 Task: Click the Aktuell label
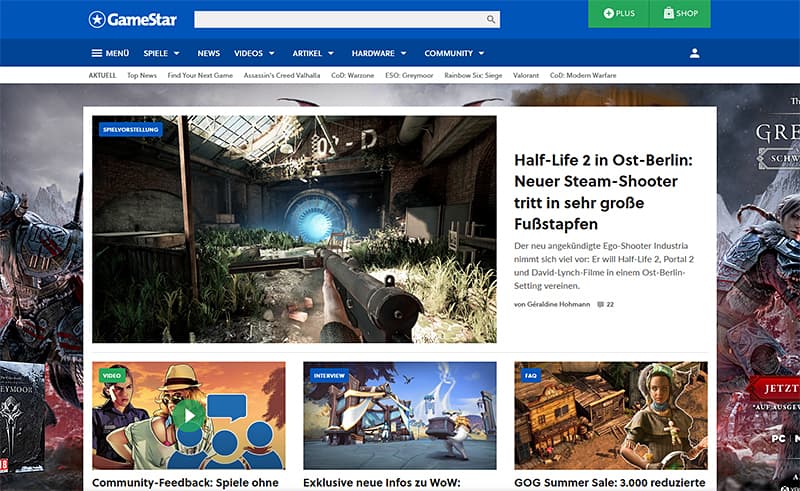(102, 75)
